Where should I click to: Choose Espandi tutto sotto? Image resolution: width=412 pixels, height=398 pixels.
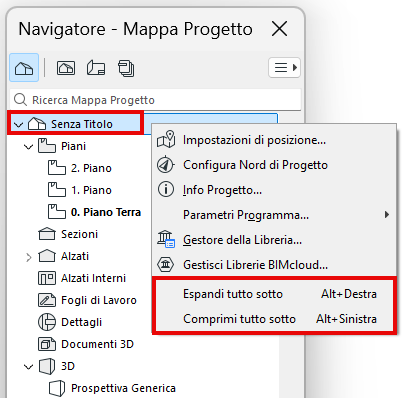(x=274, y=294)
